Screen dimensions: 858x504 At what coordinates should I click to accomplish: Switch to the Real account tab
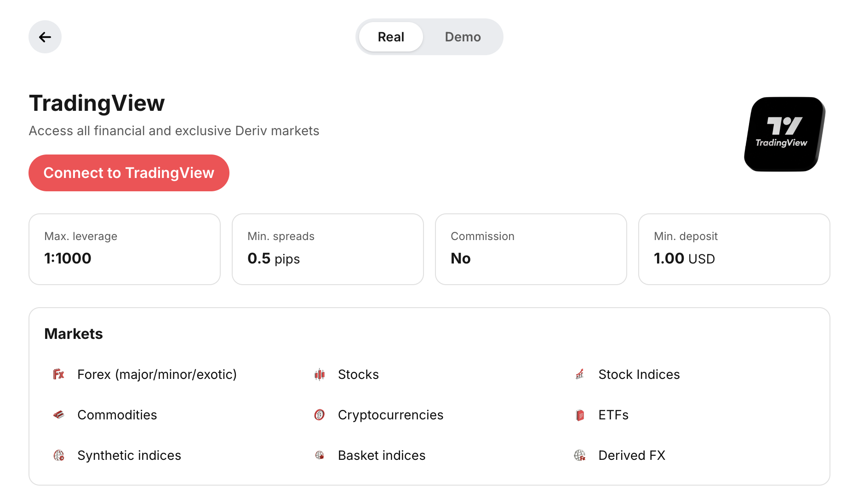pos(391,37)
